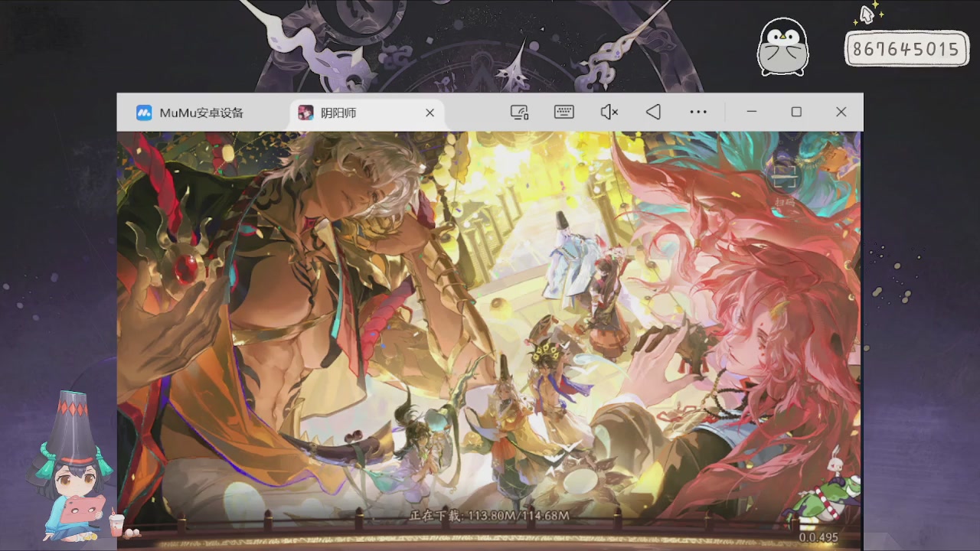Close the 阴阳师 tab
This screenshot has height=551, width=980.
430,112
